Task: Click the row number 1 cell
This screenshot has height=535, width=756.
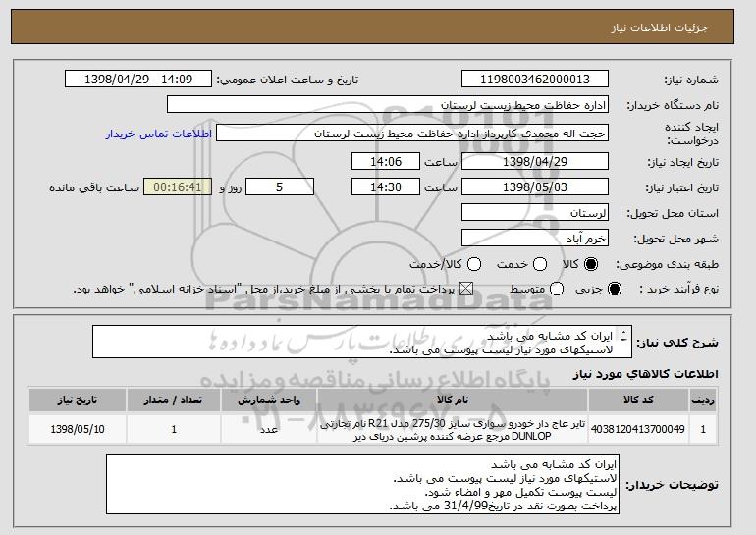Action: (x=703, y=429)
